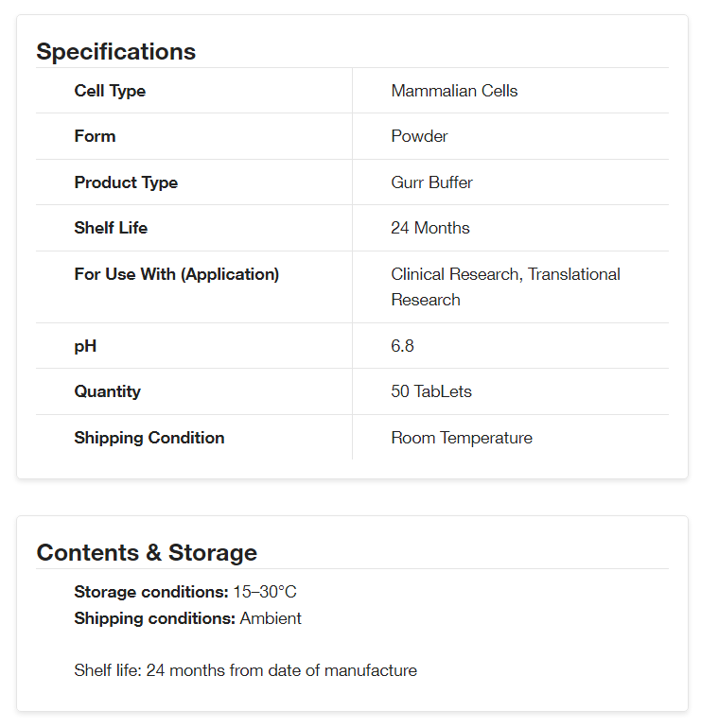Click the 6.8 pH value
The width and height of the screenshot is (701, 728).
402,346
